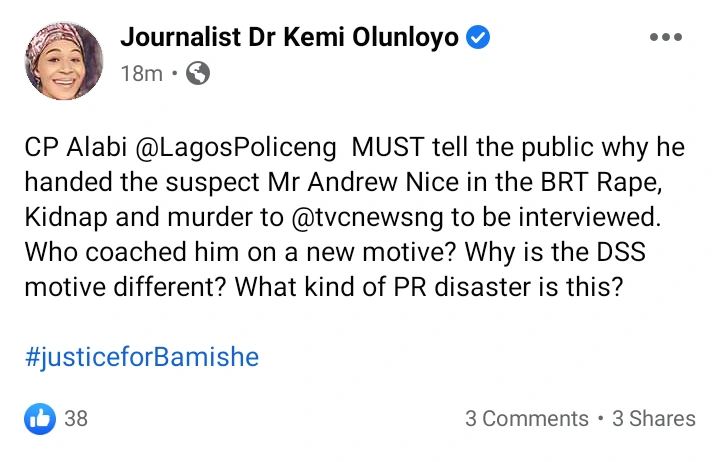Click "CP Alabi" at the post start

coord(68,148)
